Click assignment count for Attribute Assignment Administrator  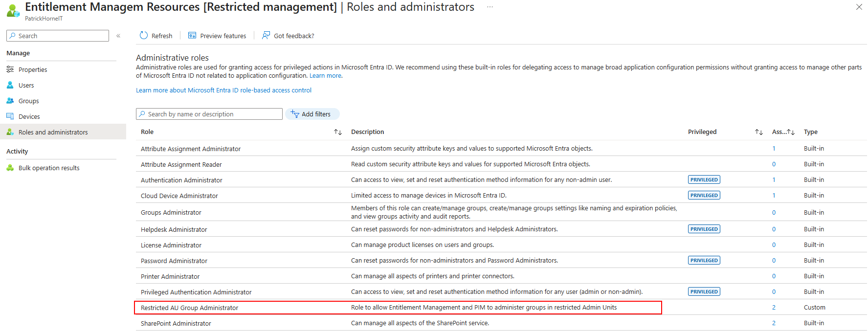tap(774, 149)
